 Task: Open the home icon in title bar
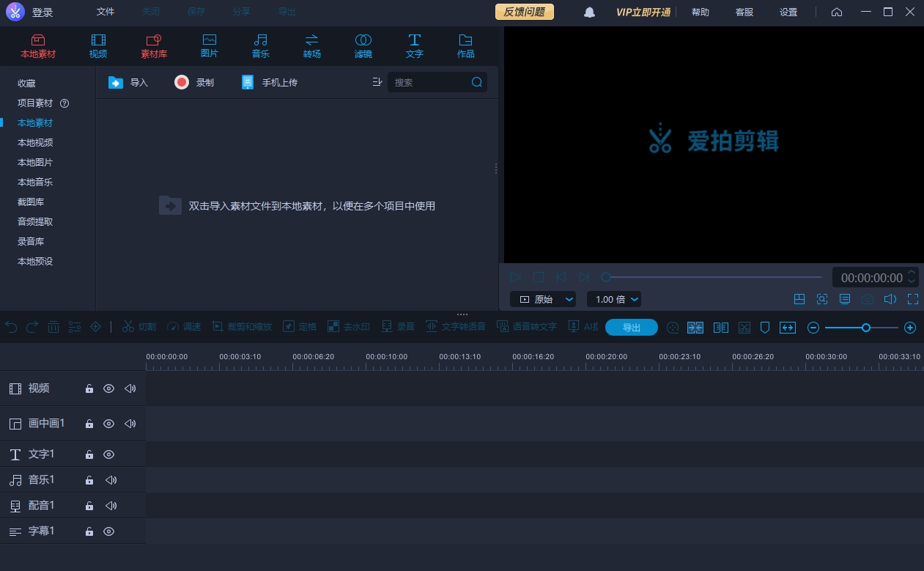837,12
